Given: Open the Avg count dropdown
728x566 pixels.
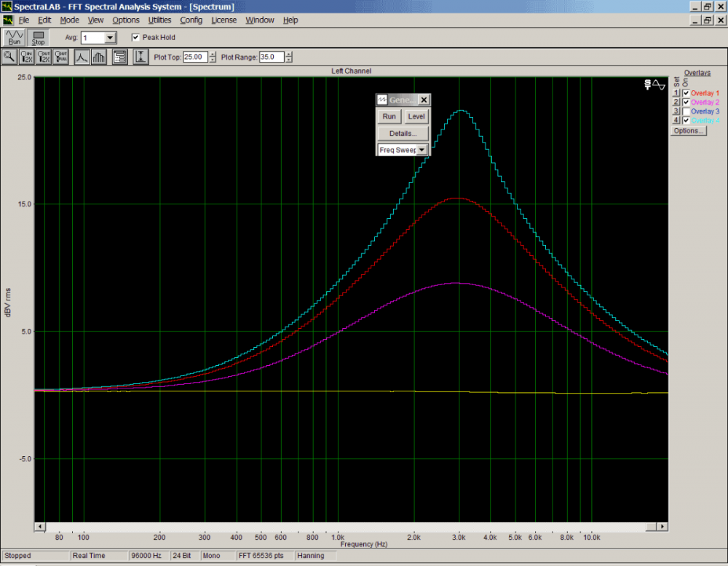Looking at the screenshot, I should pos(110,37).
